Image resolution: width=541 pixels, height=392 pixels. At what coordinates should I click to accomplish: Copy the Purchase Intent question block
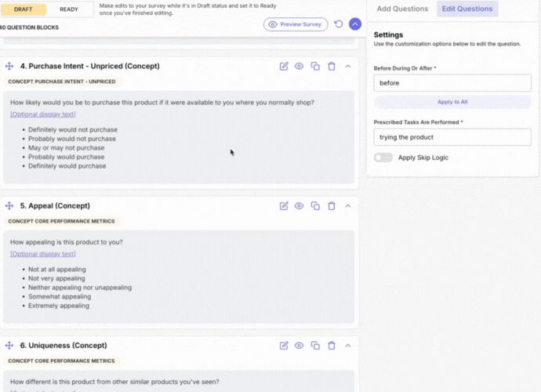pos(315,67)
